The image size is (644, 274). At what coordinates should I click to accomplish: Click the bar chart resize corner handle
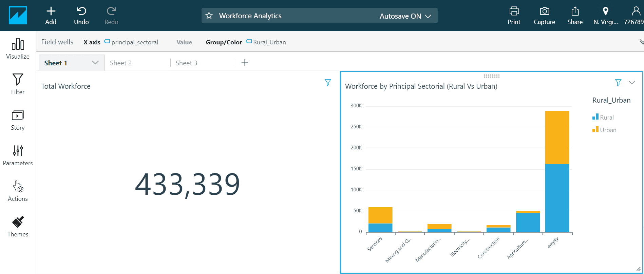[638, 269]
